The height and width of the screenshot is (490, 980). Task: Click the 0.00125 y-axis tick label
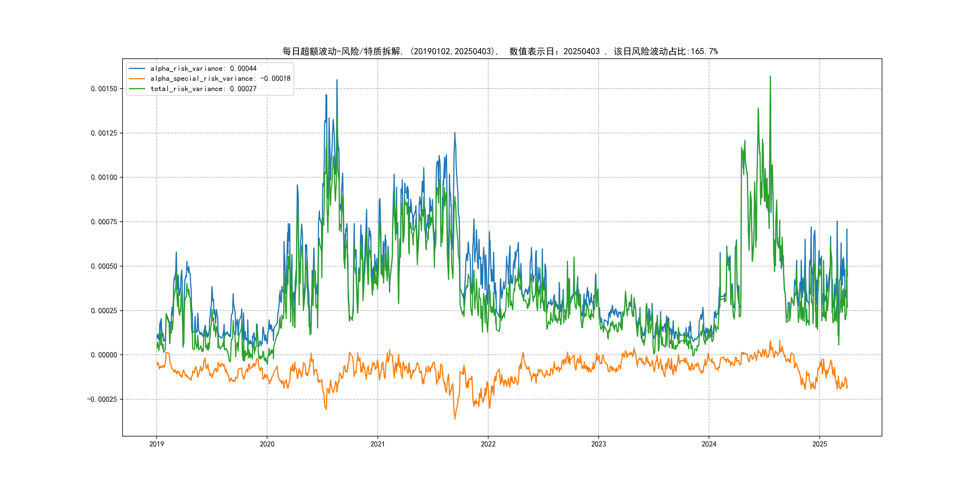click(x=104, y=133)
